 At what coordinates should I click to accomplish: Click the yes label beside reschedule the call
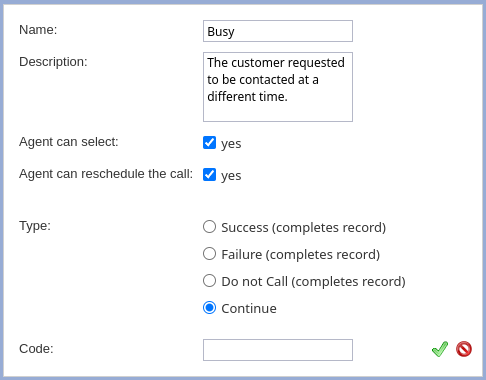pyautogui.click(x=231, y=176)
